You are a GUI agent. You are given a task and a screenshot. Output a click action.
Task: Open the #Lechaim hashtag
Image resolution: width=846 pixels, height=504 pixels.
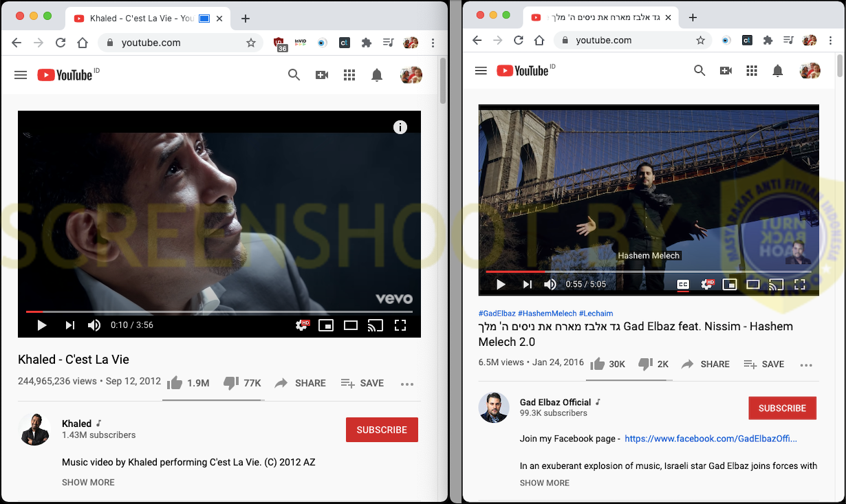pos(596,313)
